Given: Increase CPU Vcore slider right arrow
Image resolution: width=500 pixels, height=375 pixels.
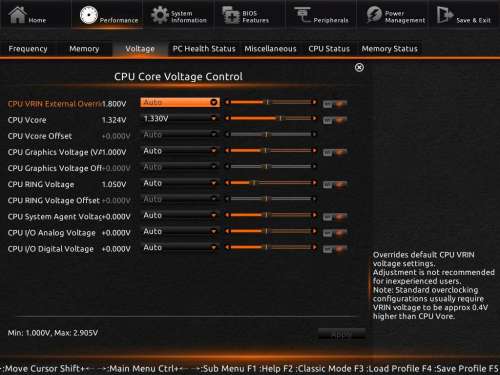Looking at the screenshot, I should pos(314,118).
